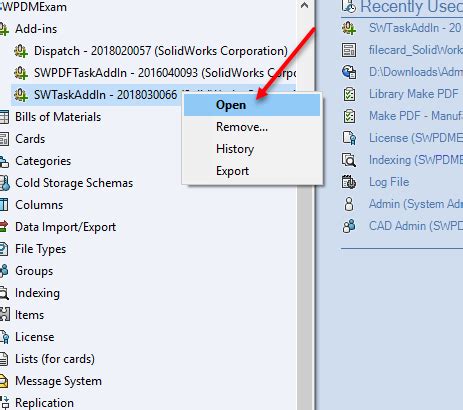Image resolution: width=463 pixels, height=410 pixels.
Task: Select SWTaskAddIn - 2018030066 add-in
Action: (105, 95)
